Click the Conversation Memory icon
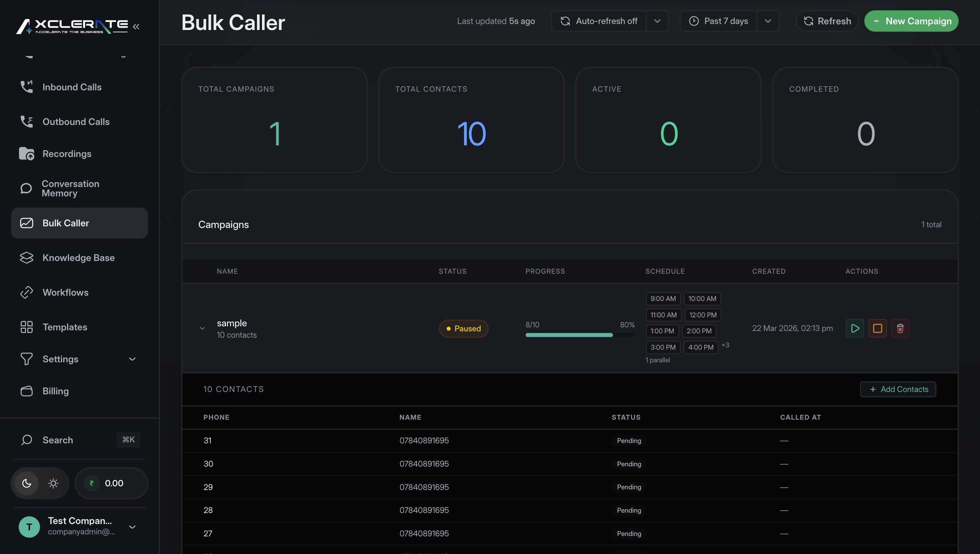980x554 pixels. 26,188
